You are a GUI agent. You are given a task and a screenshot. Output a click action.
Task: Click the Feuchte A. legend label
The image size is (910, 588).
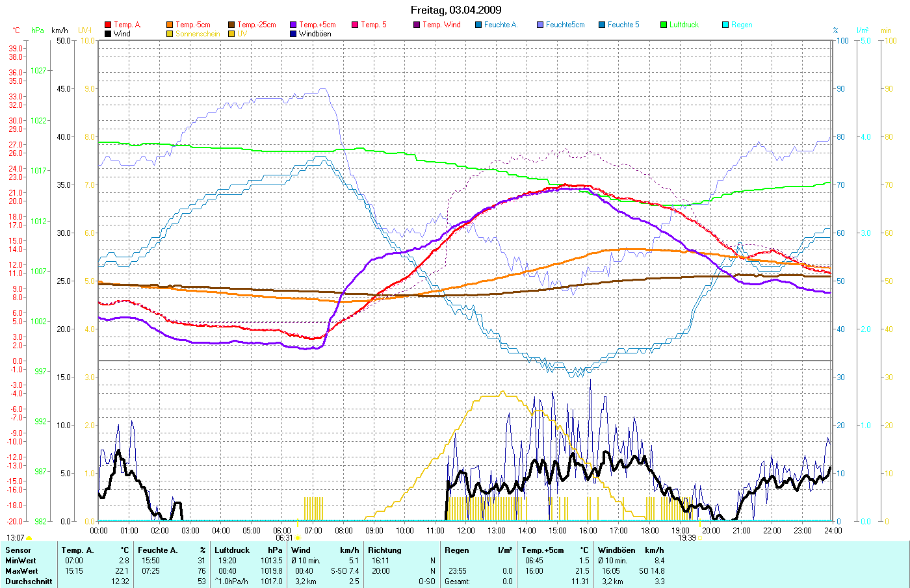point(500,25)
